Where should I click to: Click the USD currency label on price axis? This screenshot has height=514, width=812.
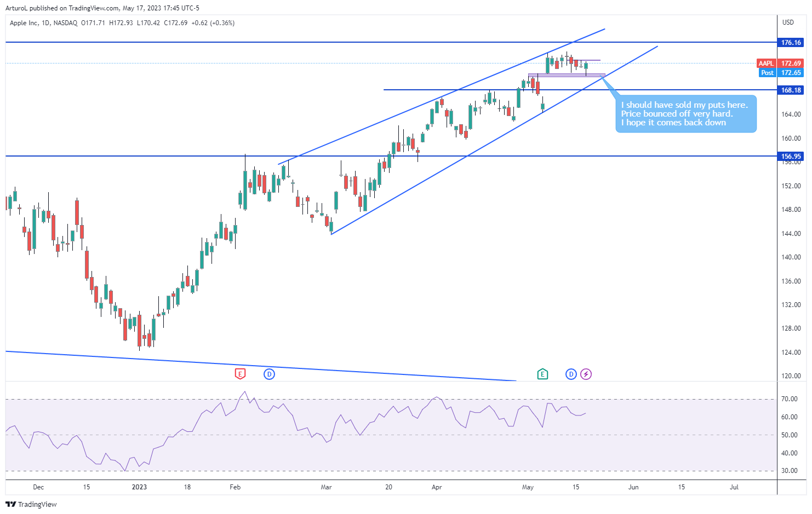[788, 22]
